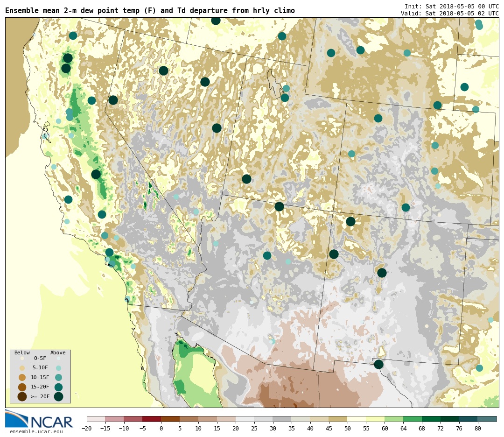Screen dimensions: 504x437
Task: Click the '-5' colorbar label
Action: click(143, 429)
